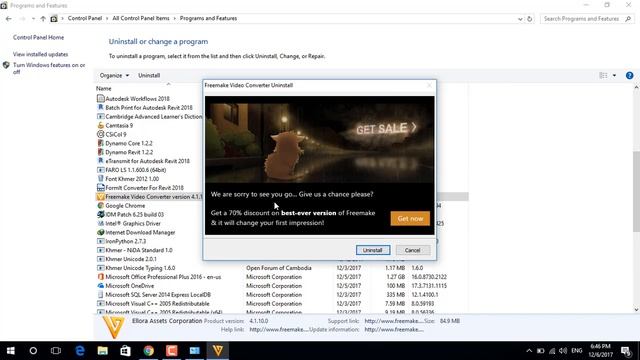Image resolution: width=640 pixels, height=360 pixels.
Task: Open File Explorer from the taskbar
Action: click(x=102, y=351)
